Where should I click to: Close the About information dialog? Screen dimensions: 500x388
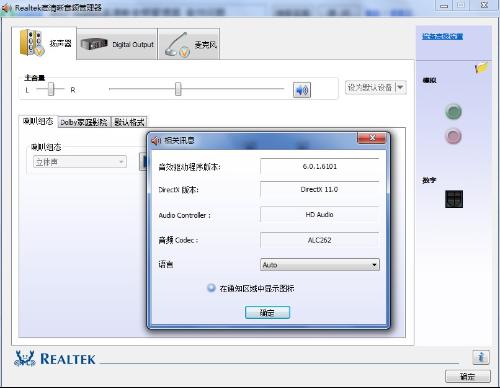point(372,138)
